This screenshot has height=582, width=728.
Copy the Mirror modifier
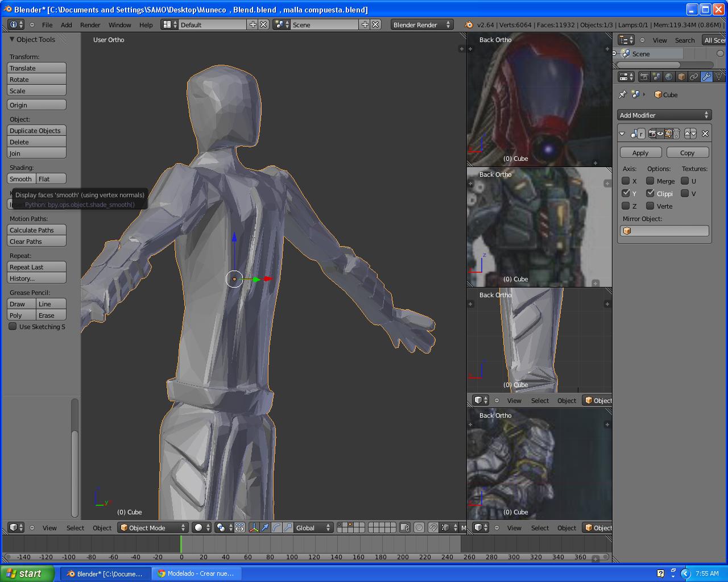click(687, 152)
